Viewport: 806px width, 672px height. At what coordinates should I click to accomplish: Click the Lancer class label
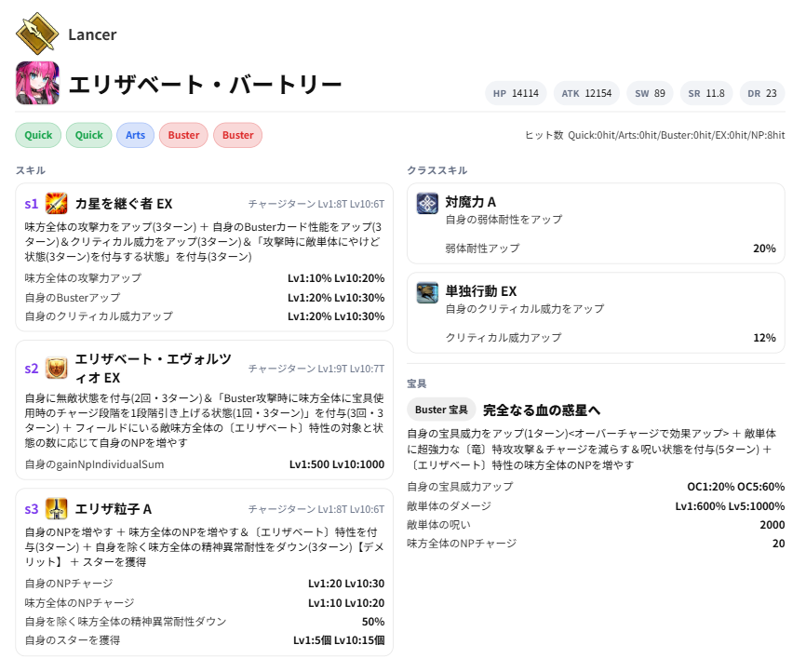click(x=92, y=34)
